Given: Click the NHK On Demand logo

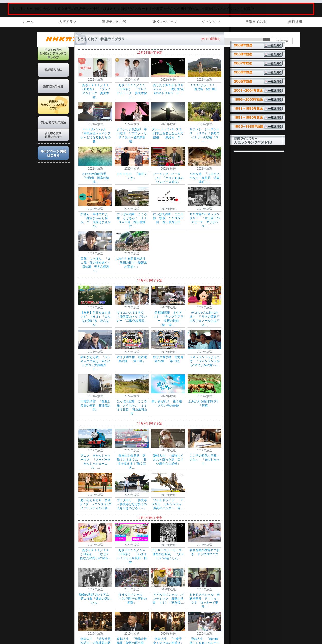Looking at the screenshot, I should click(x=60, y=39).
